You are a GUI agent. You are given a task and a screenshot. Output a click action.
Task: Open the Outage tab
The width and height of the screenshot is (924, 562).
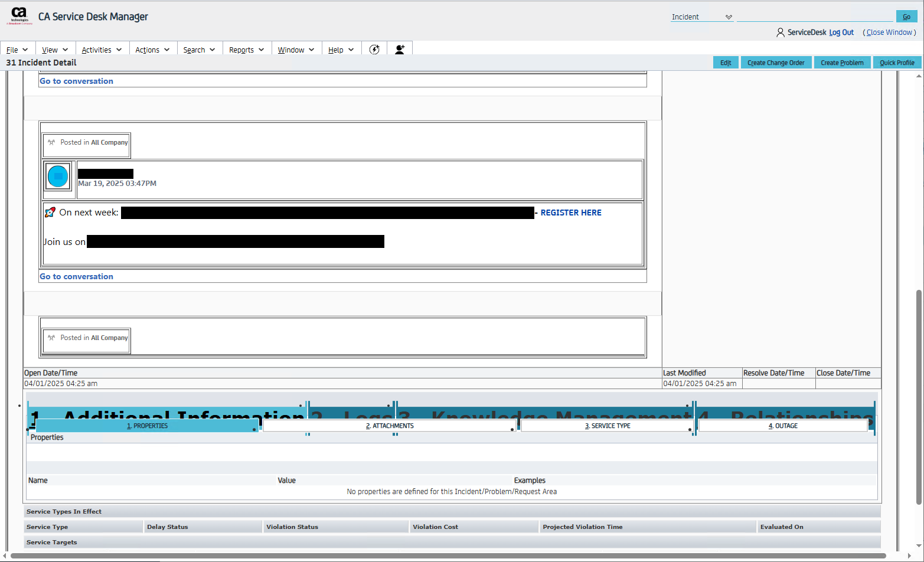(x=783, y=426)
